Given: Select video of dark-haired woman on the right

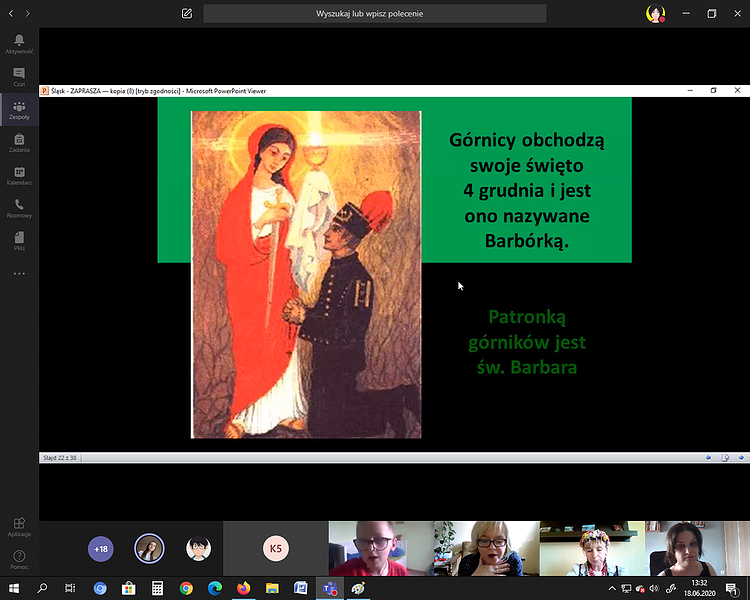Looking at the screenshot, I should click(x=697, y=548).
